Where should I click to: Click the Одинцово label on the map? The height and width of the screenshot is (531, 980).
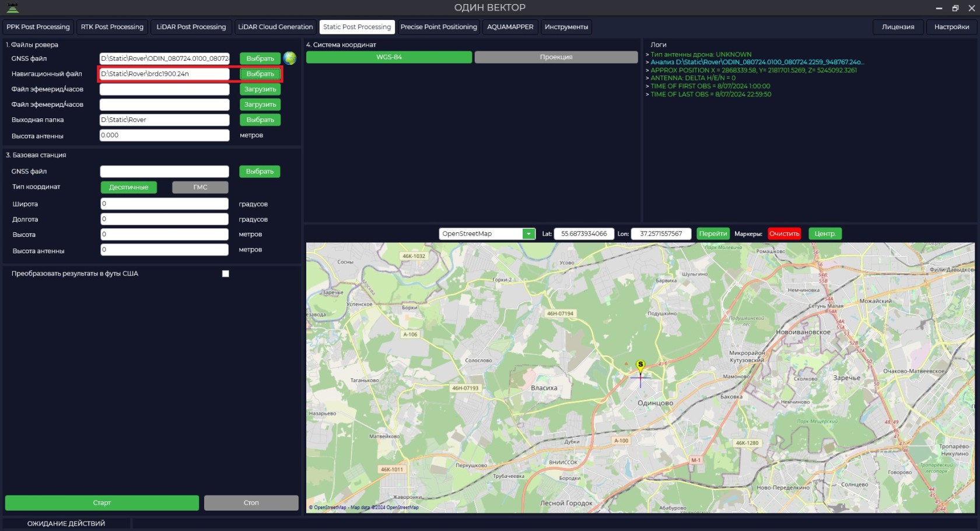[x=655, y=403]
